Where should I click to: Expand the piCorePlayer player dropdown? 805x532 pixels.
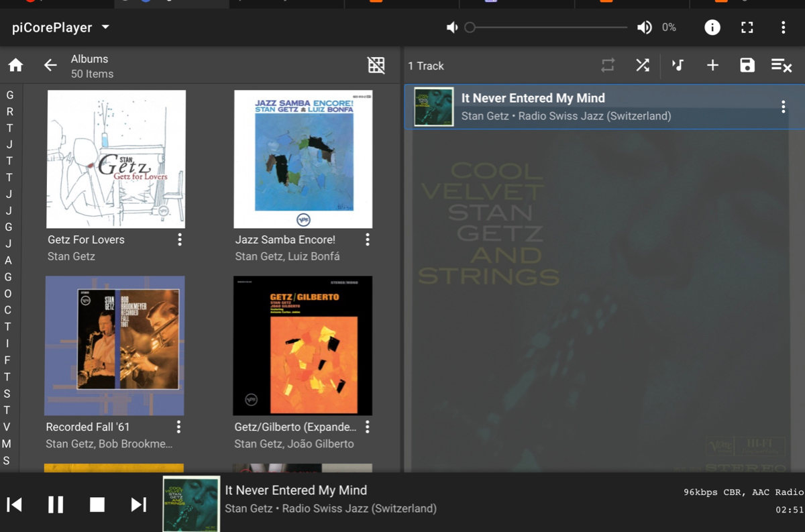pyautogui.click(x=105, y=28)
